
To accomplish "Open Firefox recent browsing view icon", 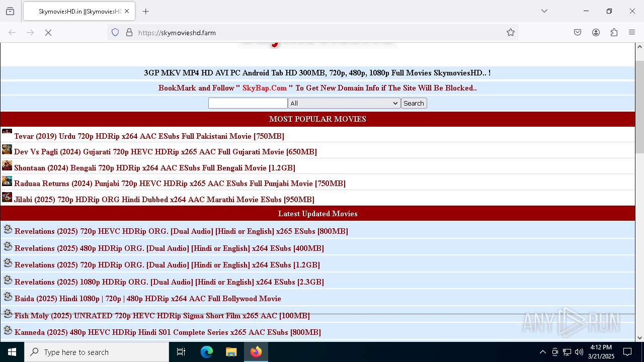I will coord(10,11).
